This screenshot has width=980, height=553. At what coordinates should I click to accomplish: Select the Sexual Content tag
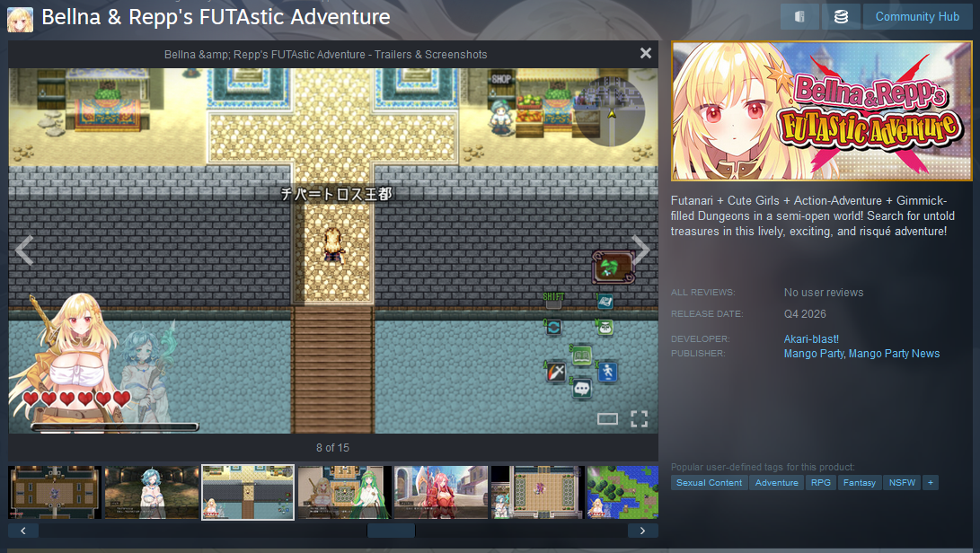point(709,482)
